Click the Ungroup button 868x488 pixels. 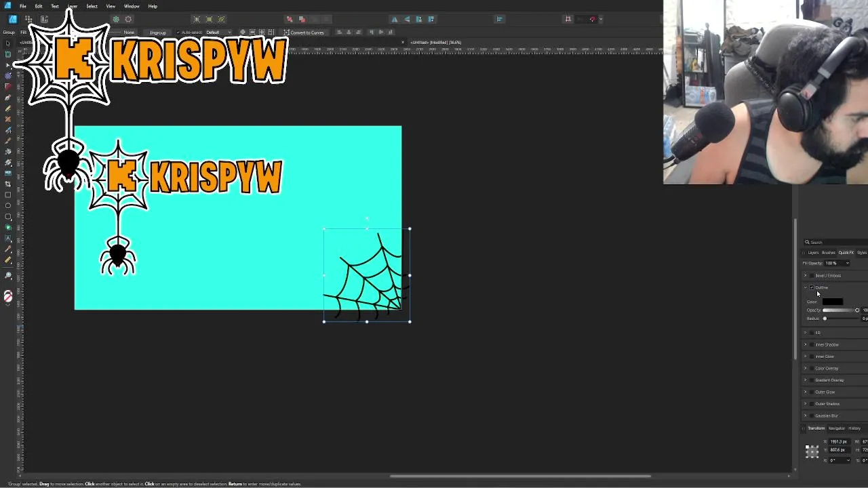(x=157, y=33)
